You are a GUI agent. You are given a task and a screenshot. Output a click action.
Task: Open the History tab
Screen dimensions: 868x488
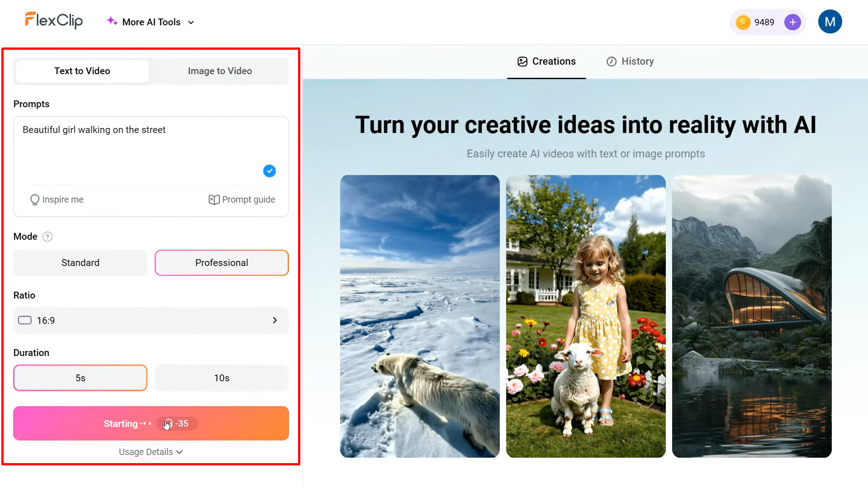click(630, 61)
